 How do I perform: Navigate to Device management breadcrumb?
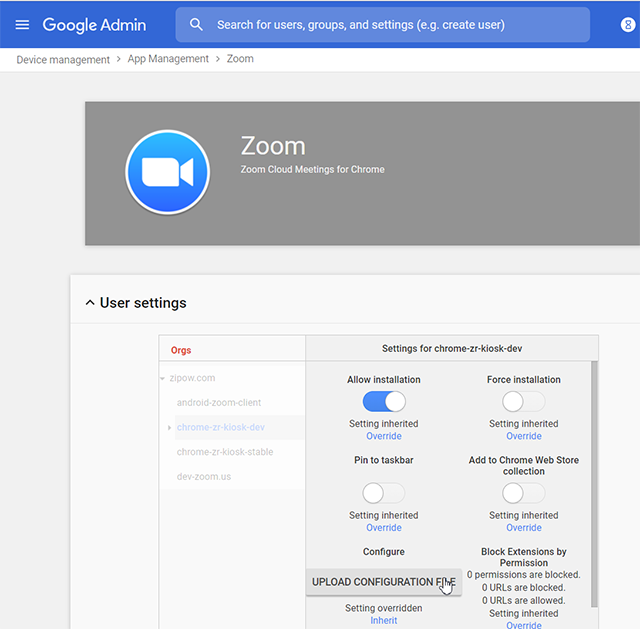click(63, 60)
